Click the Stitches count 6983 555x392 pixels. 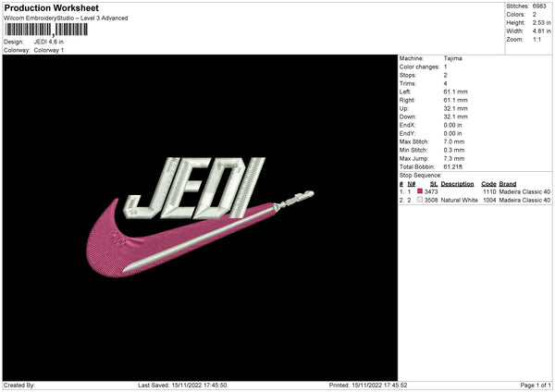539,6
